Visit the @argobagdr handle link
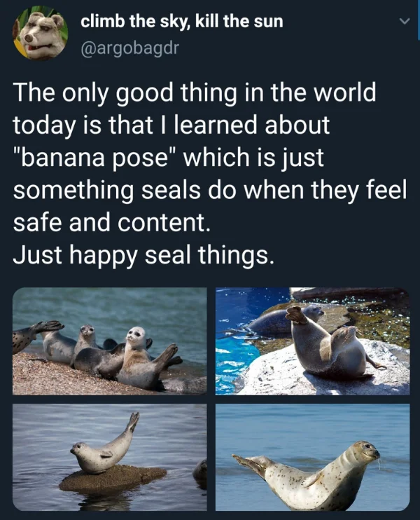The height and width of the screenshot is (520, 420). pyautogui.click(x=129, y=48)
